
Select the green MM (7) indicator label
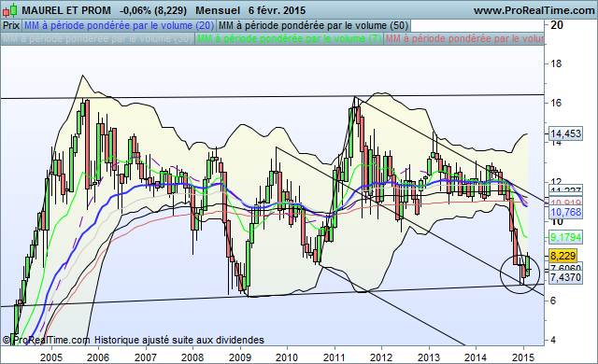tap(290, 39)
